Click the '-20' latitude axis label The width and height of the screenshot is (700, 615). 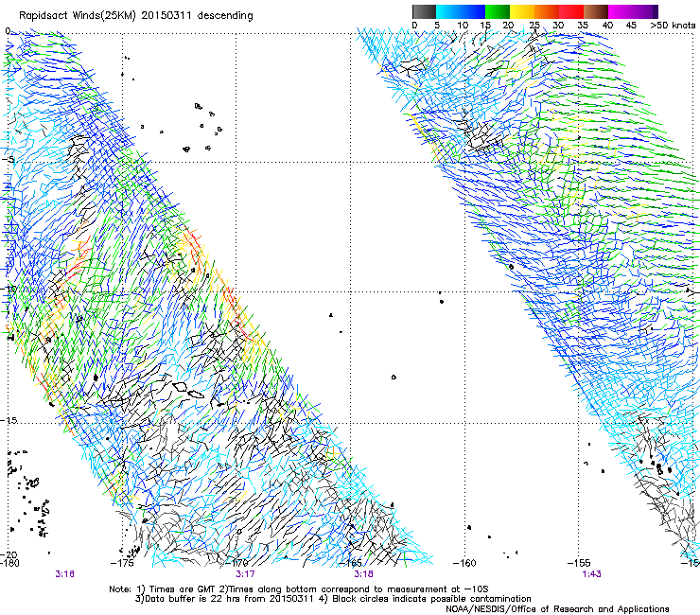point(9,555)
